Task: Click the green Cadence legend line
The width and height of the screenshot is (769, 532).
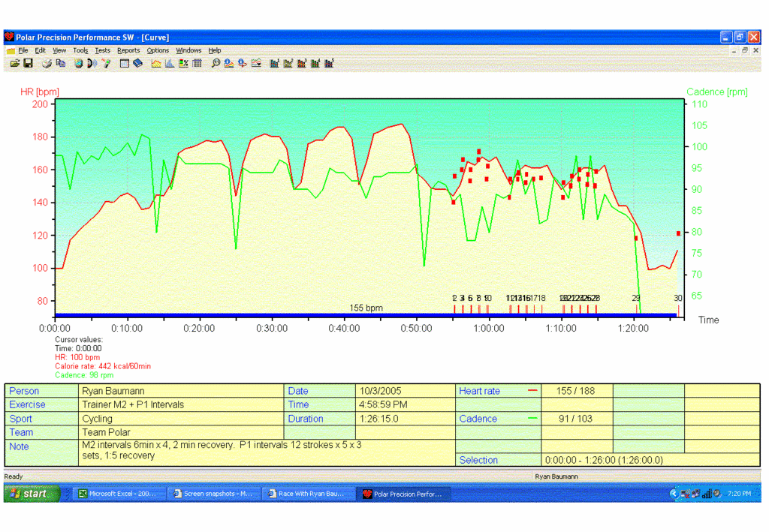Action: point(532,419)
